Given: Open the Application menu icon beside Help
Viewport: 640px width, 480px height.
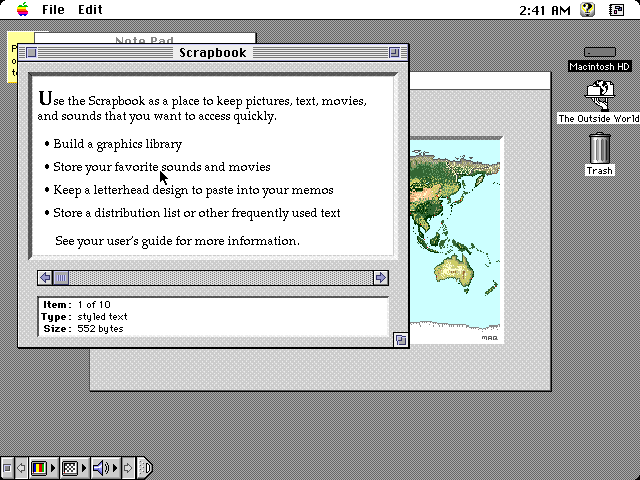Looking at the screenshot, I should [616, 9].
